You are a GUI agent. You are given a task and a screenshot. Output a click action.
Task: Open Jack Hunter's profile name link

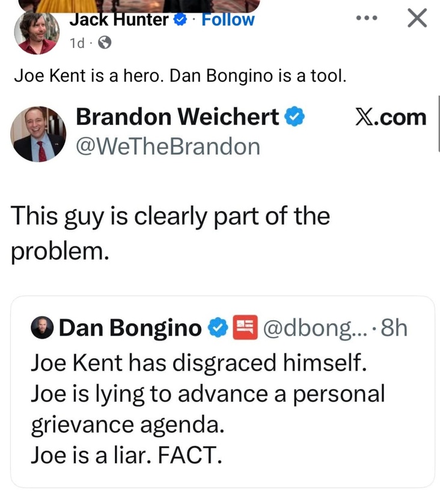click(119, 19)
